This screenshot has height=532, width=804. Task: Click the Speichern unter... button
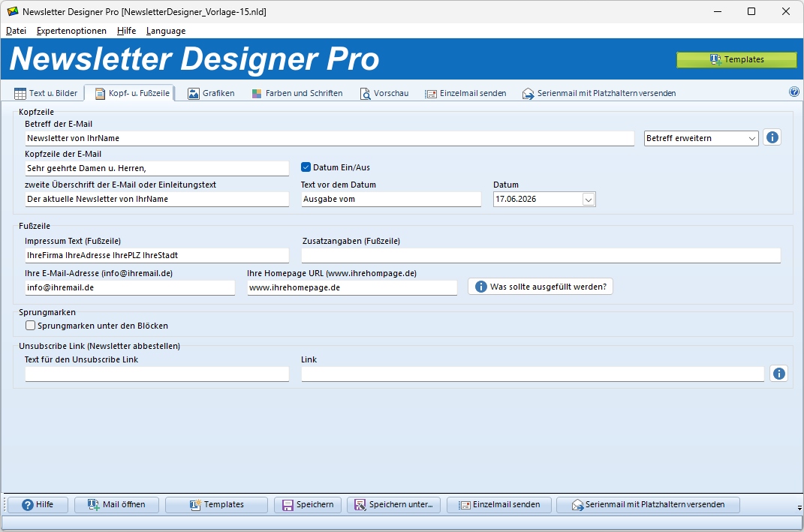click(394, 505)
